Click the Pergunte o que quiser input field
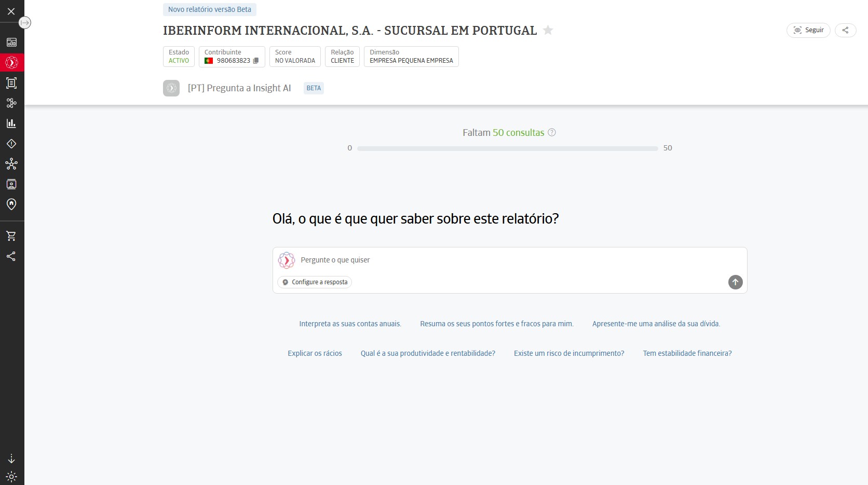 pos(467,260)
